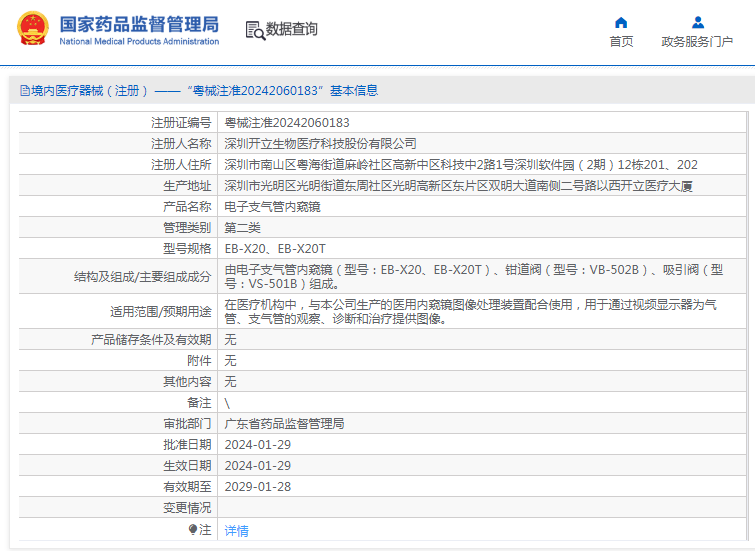
Task: Open 政务服务门户 via user icon
Action: click(x=698, y=23)
